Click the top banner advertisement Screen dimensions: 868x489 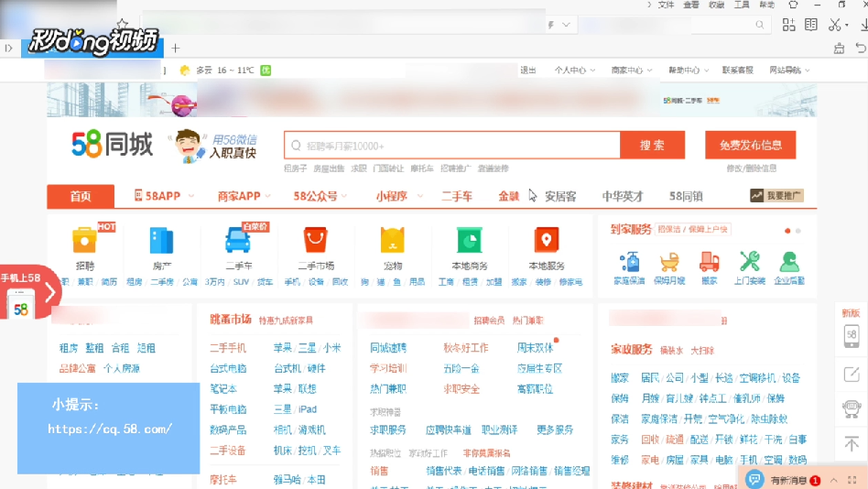pyautogui.click(x=432, y=100)
